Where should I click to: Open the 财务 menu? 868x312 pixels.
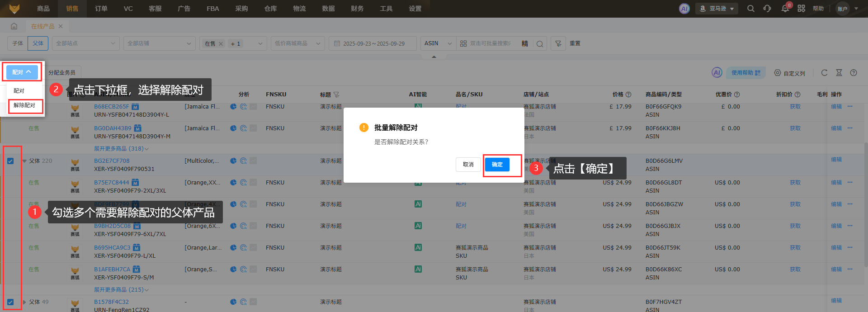coord(357,9)
